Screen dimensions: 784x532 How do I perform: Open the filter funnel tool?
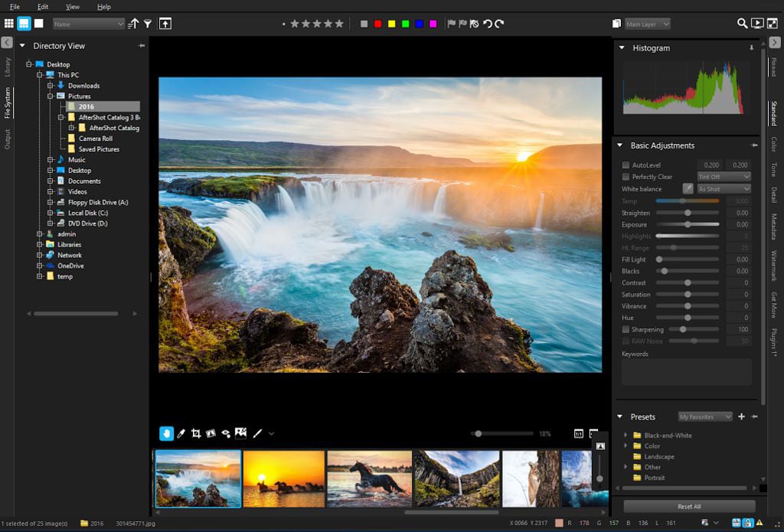click(148, 24)
